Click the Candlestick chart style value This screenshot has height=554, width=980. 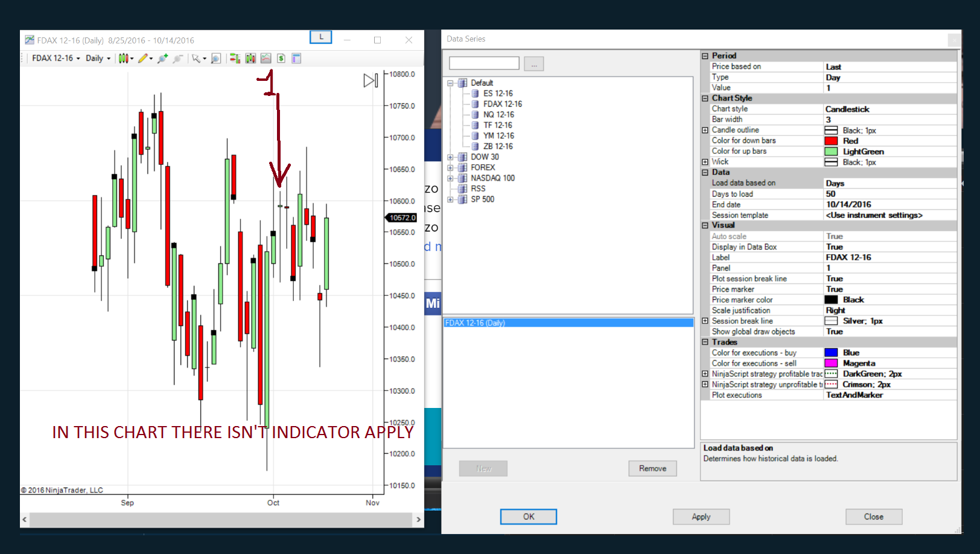890,109
